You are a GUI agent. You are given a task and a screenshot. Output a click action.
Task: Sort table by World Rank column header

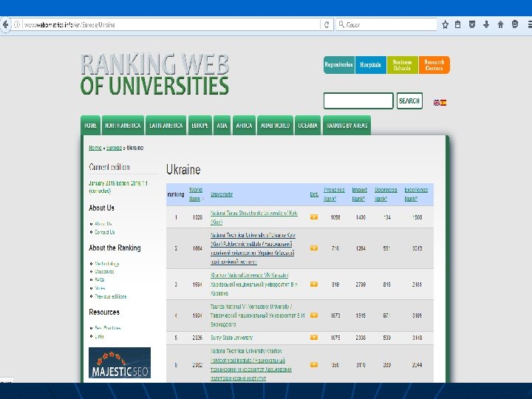(196, 194)
